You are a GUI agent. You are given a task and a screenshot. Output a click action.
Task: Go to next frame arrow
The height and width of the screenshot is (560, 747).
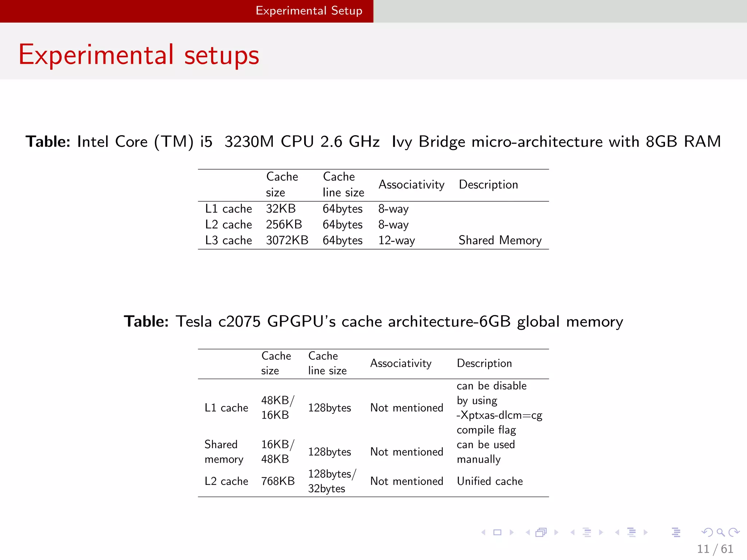click(556, 532)
